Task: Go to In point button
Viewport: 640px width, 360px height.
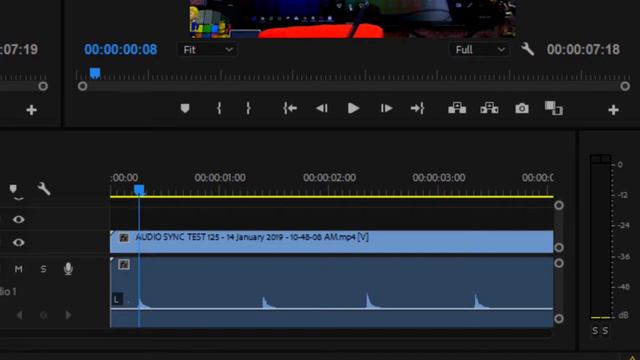Action: point(290,108)
